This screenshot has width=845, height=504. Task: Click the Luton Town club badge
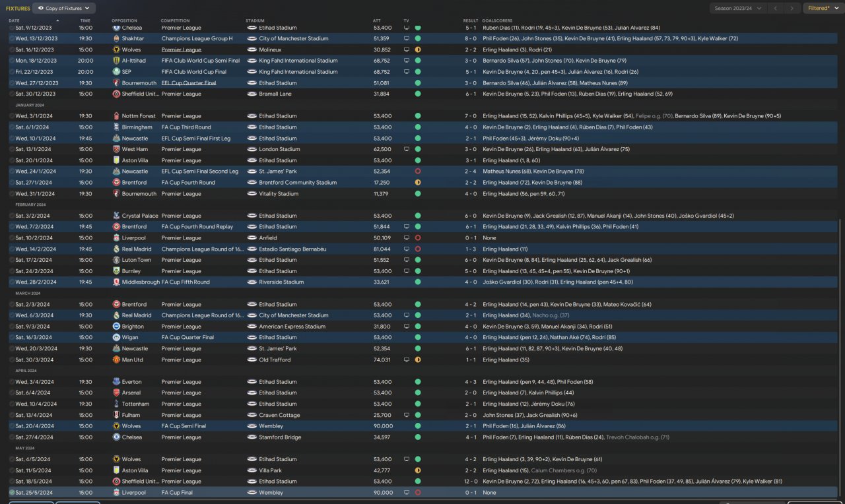[116, 260]
